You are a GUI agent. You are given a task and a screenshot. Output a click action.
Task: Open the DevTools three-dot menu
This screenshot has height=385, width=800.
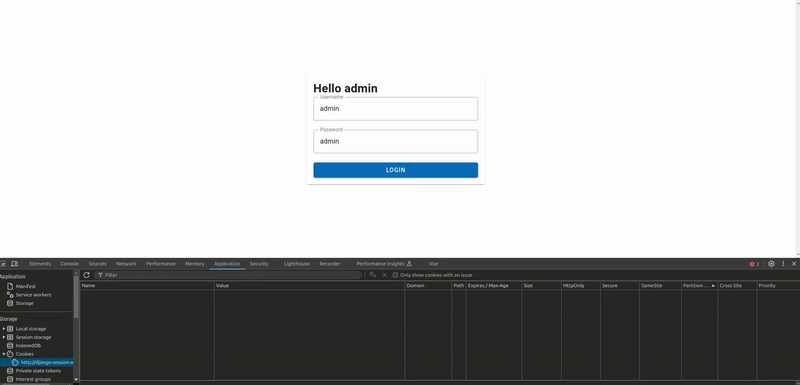click(783, 264)
